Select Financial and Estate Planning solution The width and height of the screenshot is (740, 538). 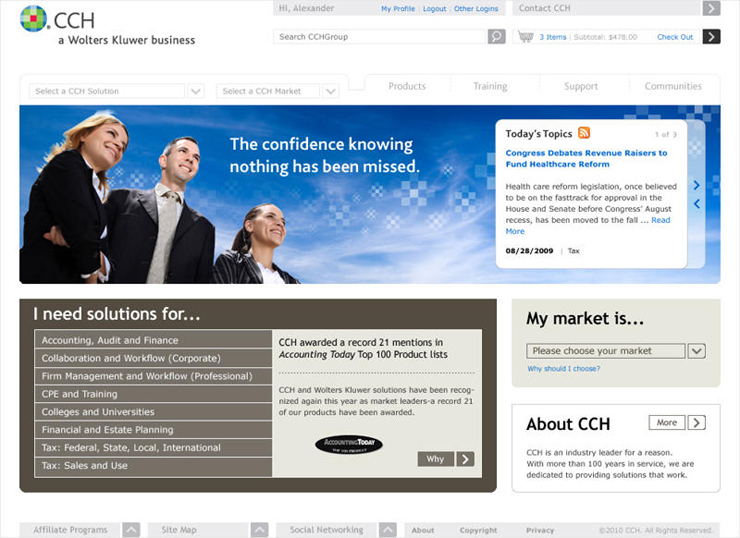coord(153,429)
